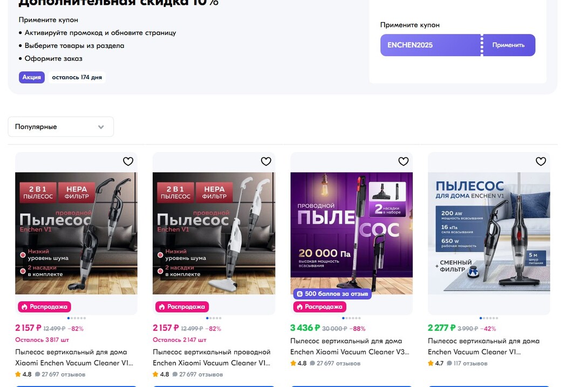Click the ENCHEN2025 coupon code
The image size is (588, 387).
pos(410,45)
